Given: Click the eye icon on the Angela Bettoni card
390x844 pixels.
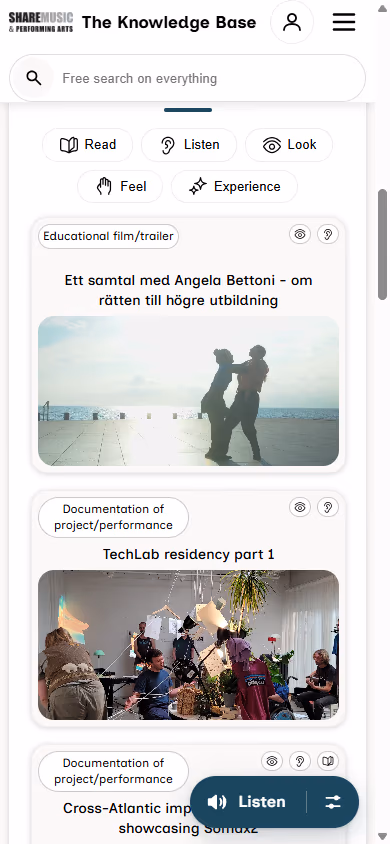Looking at the screenshot, I should [300, 234].
